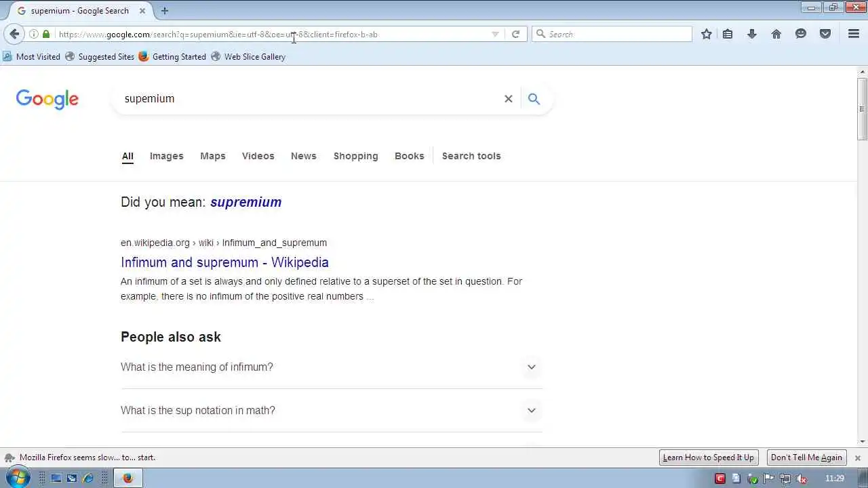Go back with the browser back arrow
This screenshot has width=868, height=488.
tap(14, 34)
